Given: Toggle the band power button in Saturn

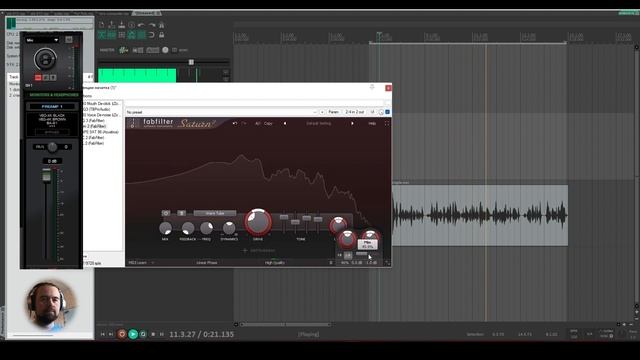Looking at the screenshot, I should (x=166, y=213).
